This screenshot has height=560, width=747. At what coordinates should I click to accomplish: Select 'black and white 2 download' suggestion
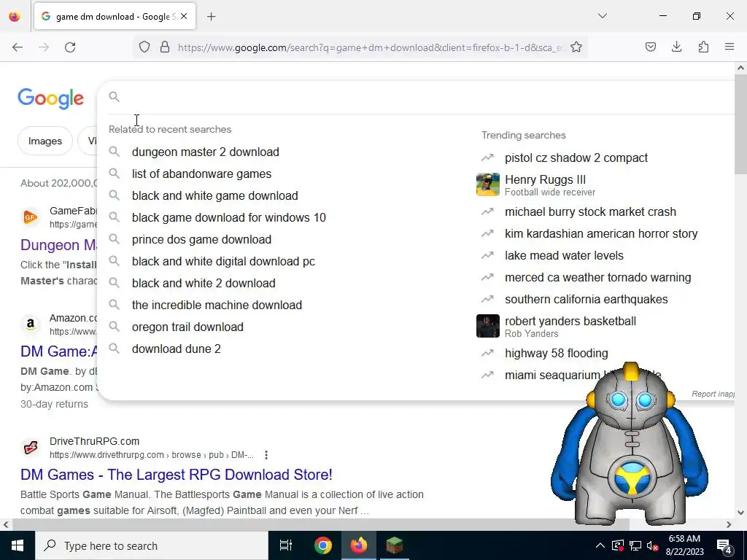click(x=204, y=284)
